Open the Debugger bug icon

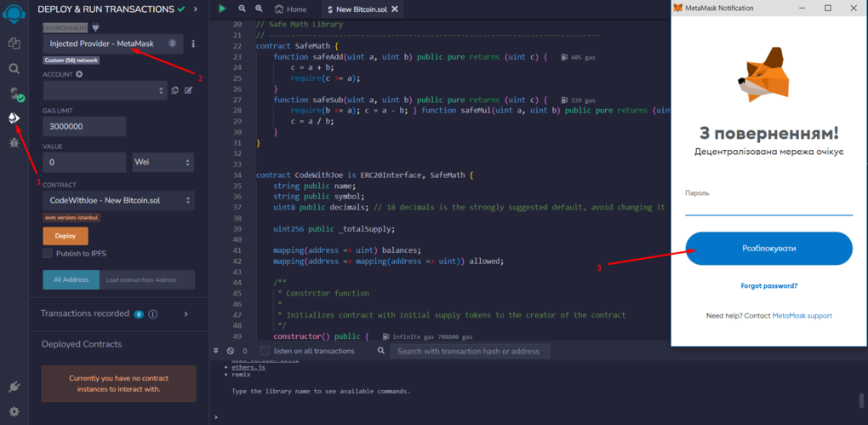(x=14, y=142)
